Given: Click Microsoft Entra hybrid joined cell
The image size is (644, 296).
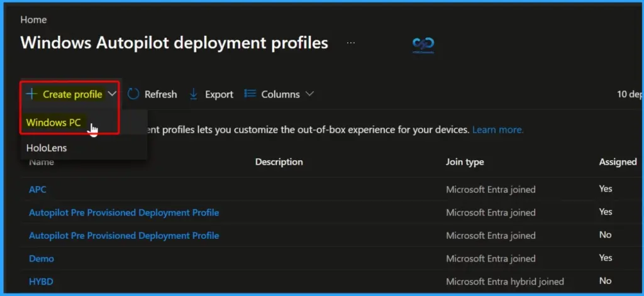Looking at the screenshot, I should 505,282.
